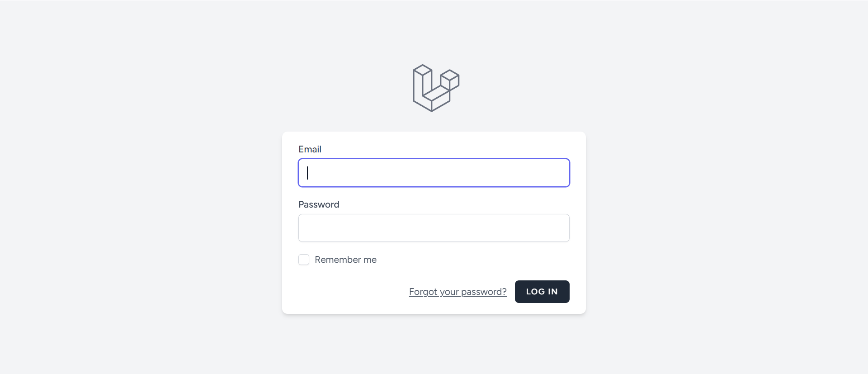The image size is (868, 374).
Task: Place the cursor in the email text box
Action: pyautogui.click(x=407, y=173)
